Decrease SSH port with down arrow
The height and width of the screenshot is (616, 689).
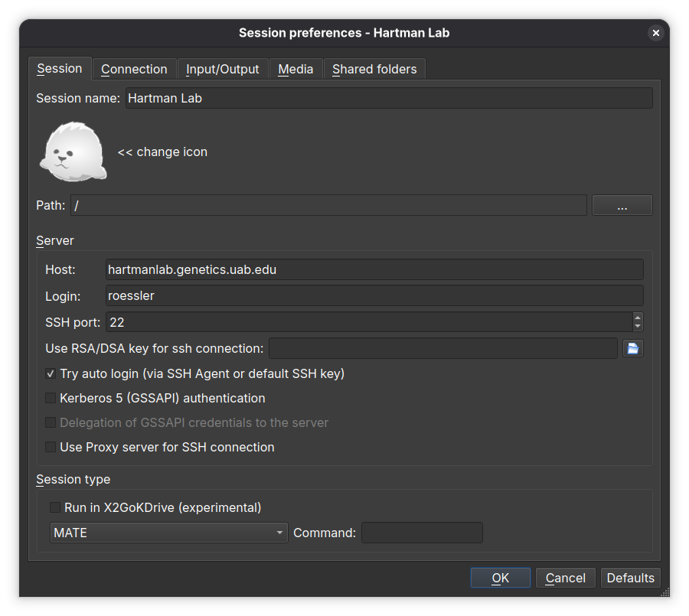pos(638,326)
